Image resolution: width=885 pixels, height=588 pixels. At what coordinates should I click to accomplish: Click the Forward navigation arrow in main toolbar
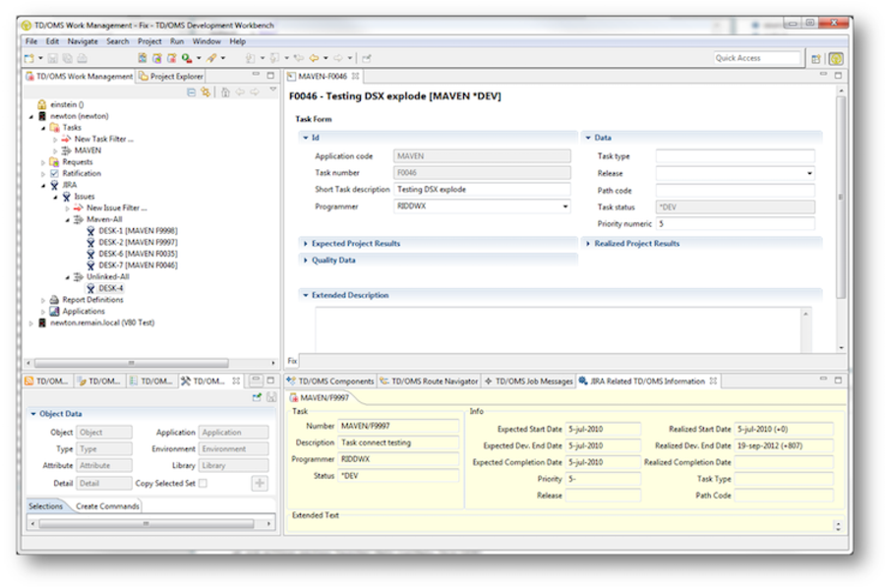point(337,58)
